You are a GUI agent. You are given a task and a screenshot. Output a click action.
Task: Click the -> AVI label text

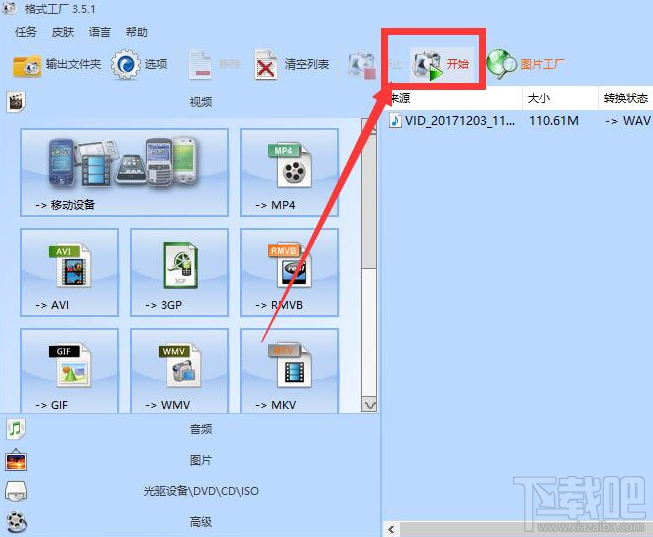pyautogui.click(x=52, y=305)
